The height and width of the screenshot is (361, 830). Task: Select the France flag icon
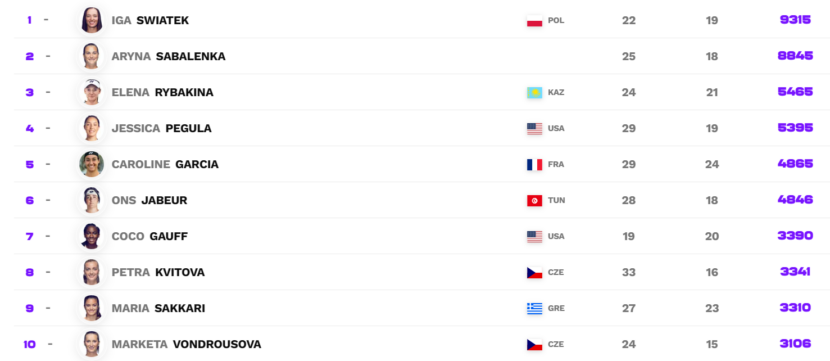[x=534, y=165]
